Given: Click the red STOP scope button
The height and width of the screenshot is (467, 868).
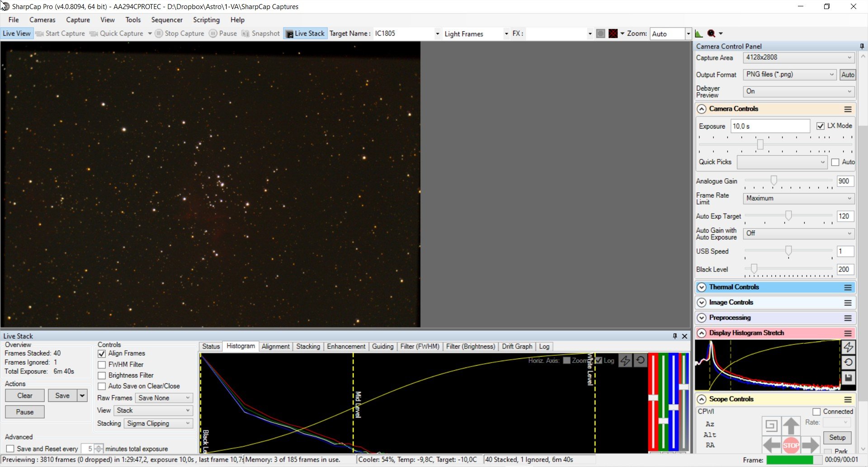Looking at the screenshot, I should tap(791, 445).
